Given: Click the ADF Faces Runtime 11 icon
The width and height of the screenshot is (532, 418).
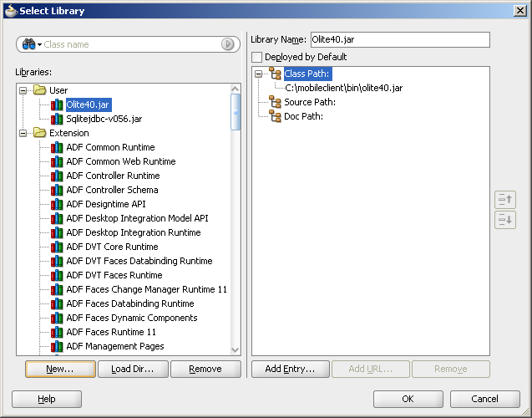Looking at the screenshot, I should click(57, 333).
